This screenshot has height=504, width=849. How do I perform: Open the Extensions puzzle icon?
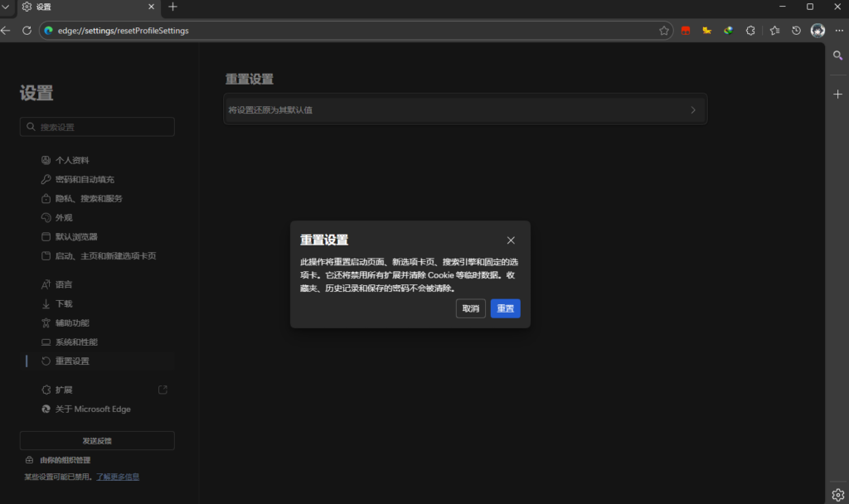coord(750,30)
